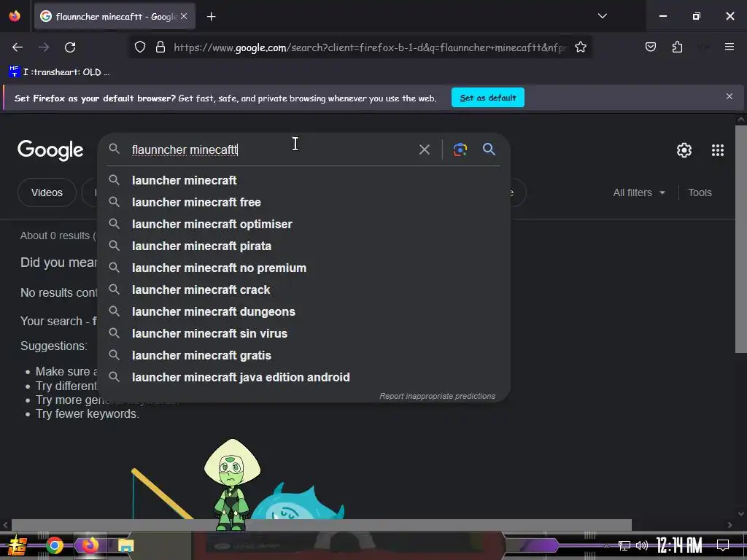747x560 pixels.
Task: Select the flaunncher minecaftt Google tab
Action: tap(115, 16)
